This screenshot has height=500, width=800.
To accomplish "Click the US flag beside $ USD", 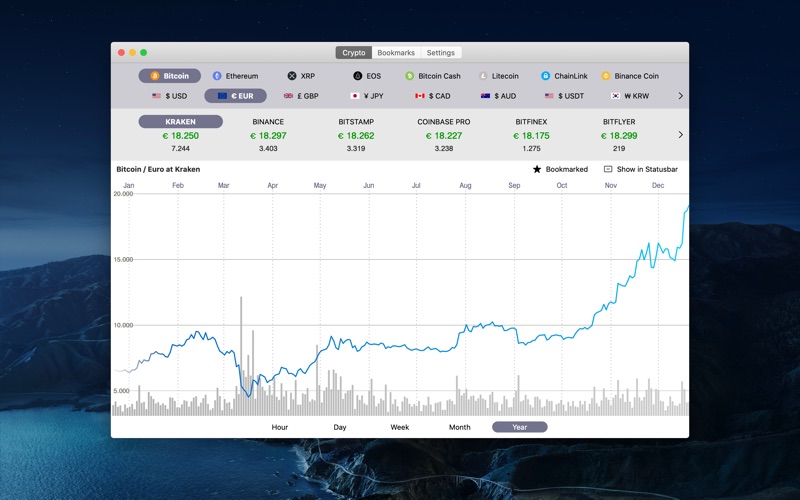I will pyautogui.click(x=157, y=96).
